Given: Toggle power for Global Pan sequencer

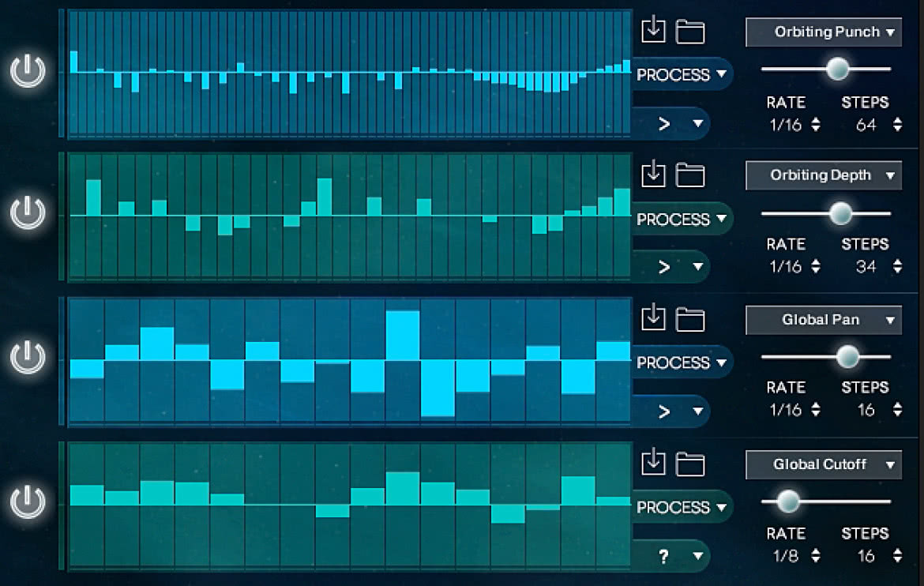Looking at the screenshot, I should pyautogui.click(x=28, y=357).
